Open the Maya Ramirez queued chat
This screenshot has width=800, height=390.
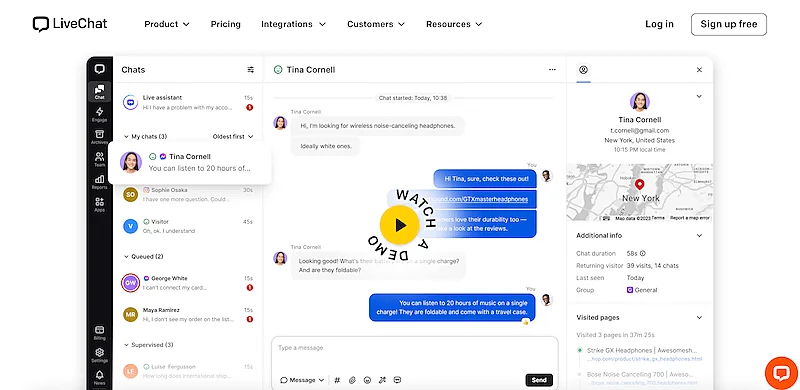[188, 314]
